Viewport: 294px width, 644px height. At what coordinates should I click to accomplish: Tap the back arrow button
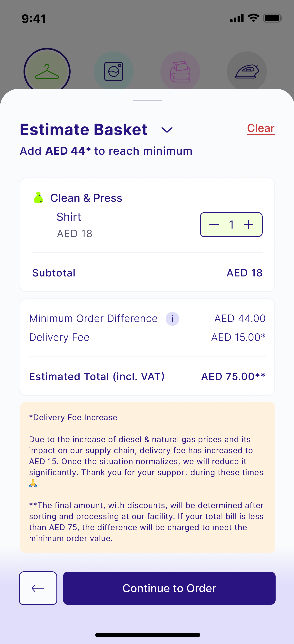pos(38,588)
